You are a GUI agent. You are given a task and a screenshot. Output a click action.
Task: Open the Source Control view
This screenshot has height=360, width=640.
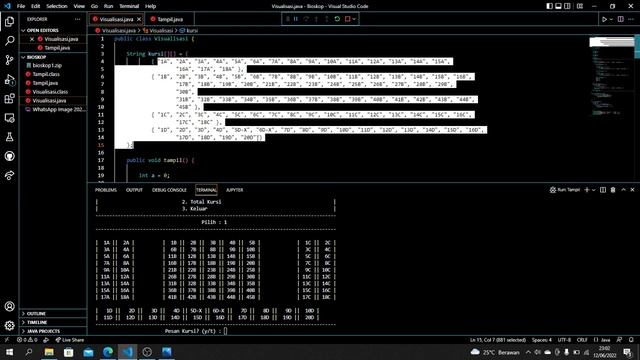tap(9, 60)
